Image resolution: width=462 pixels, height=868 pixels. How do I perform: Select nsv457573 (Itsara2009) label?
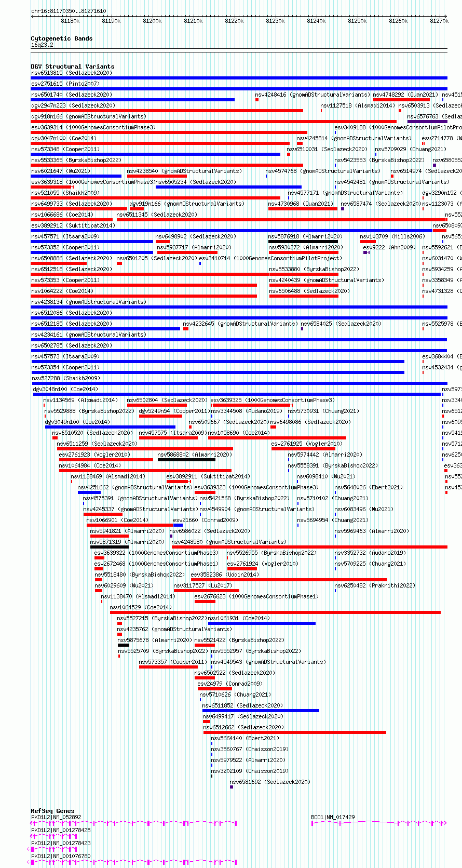coord(65,357)
